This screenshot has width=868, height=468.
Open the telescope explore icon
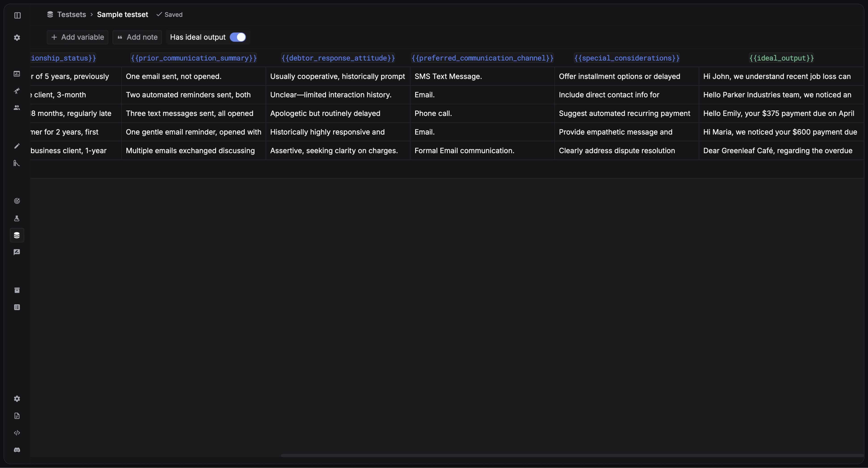(17, 91)
